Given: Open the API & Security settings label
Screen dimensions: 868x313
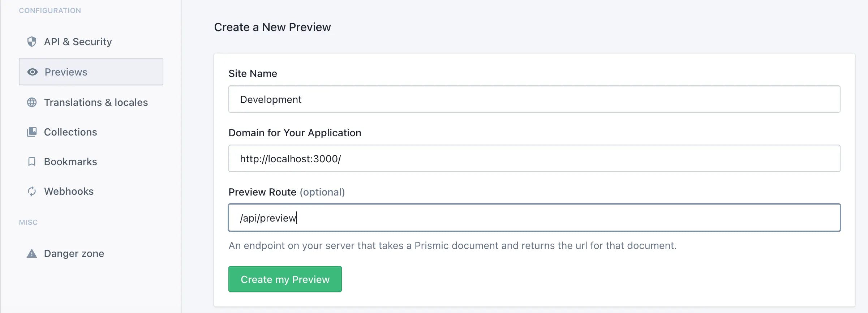Looking at the screenshot, I should (78, 42).
